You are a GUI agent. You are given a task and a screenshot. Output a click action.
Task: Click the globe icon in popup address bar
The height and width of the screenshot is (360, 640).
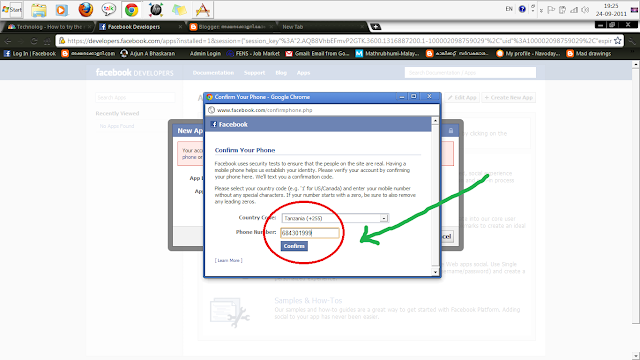tap(211, 110)
